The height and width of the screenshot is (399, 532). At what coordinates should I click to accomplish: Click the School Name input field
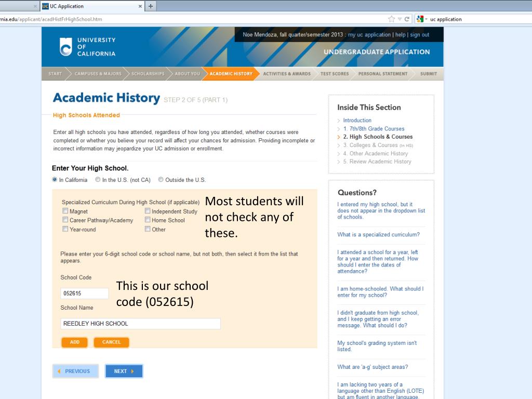click(x=140, y=324)
